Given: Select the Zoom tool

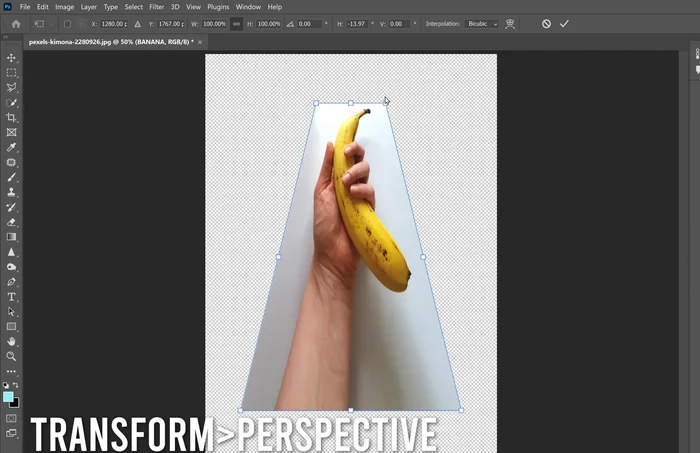Looking at the screenshot, I should tap(12, 356).
